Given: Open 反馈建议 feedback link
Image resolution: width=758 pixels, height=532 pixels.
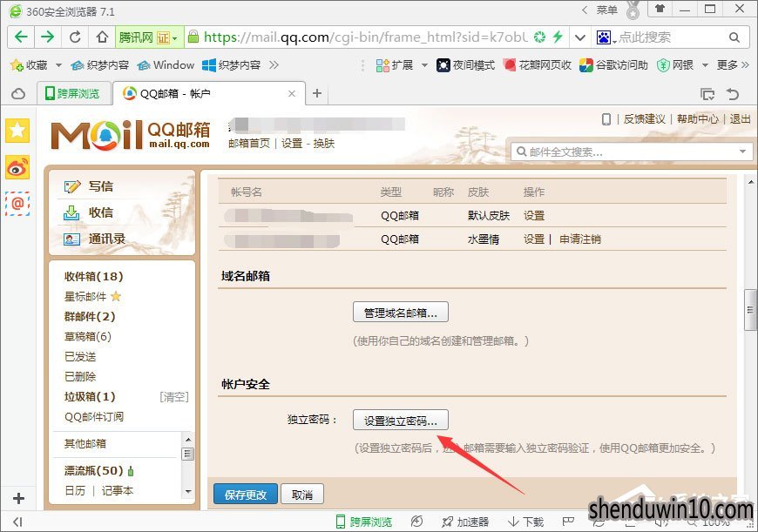Looking at the screenshot, I should (x=645, y=119).
